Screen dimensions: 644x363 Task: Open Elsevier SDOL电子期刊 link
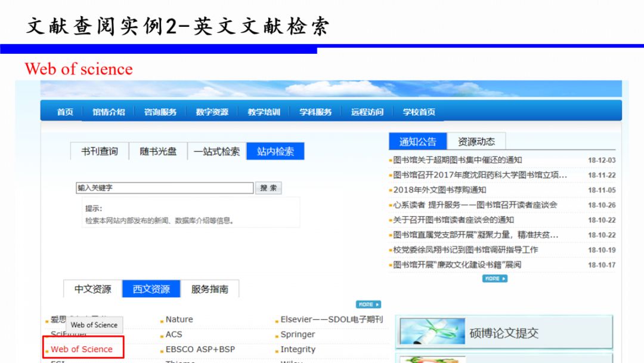pos(332,319)
